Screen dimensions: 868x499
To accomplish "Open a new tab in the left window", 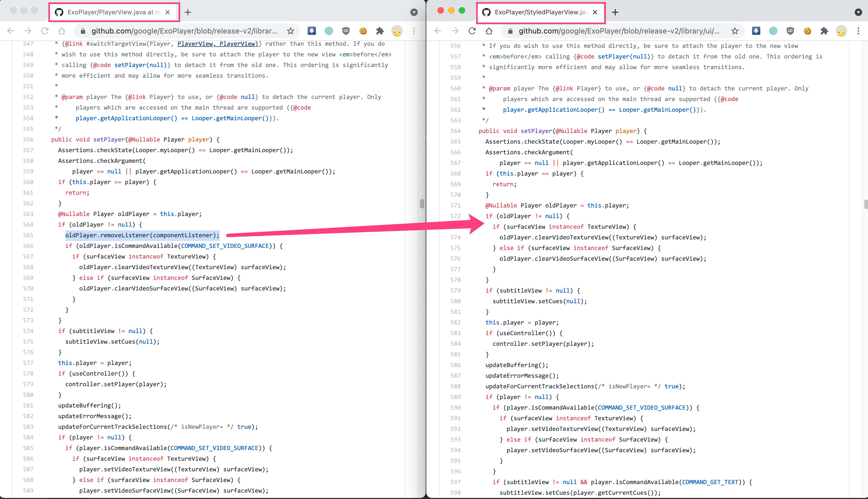I will tap(188, 12).
